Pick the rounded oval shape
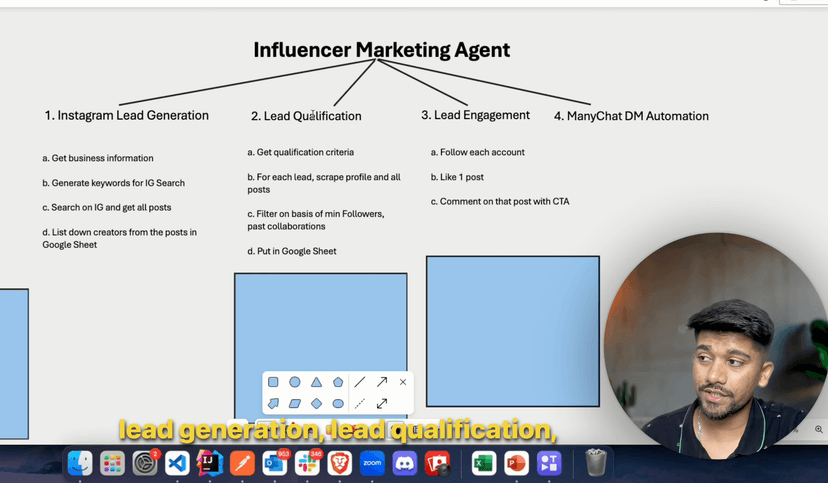828x483 pixels. point(338,404)
